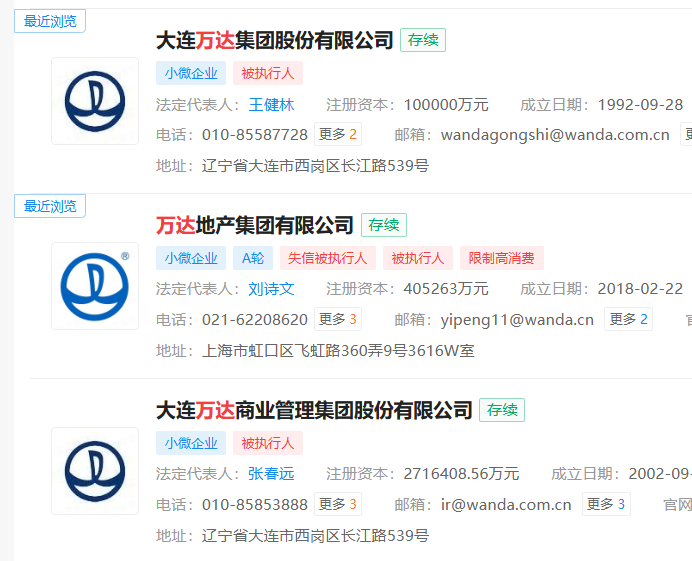Click the Wanda Commercial Management company logo
The height and width of the screenshot is (561, 692).
pyautogui.click(x=95, y=471)
